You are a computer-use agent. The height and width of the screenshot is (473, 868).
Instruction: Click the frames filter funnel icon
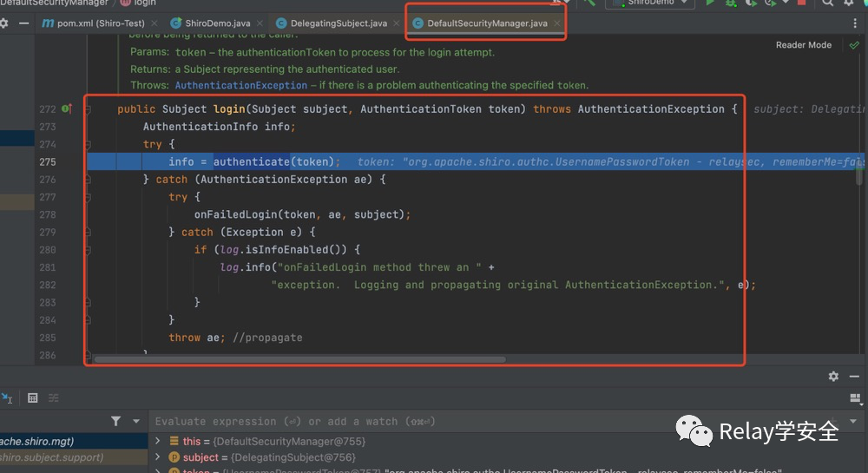pyautogui.click(x=115, y=422)
